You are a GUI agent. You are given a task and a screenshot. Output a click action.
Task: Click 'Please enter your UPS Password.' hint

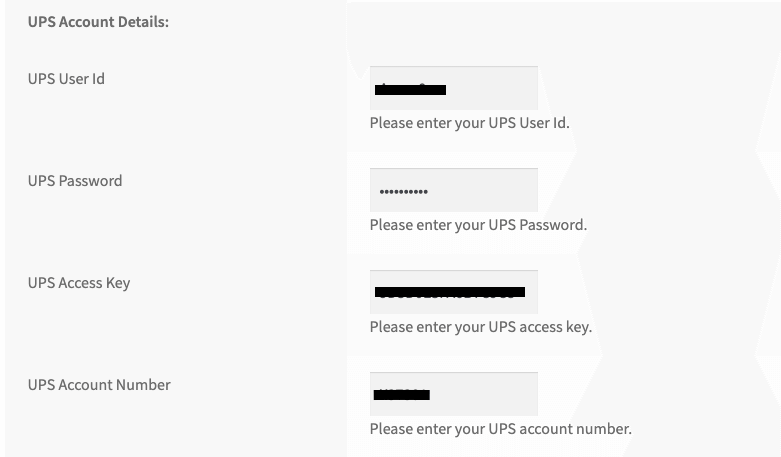[x=478, y=225]
